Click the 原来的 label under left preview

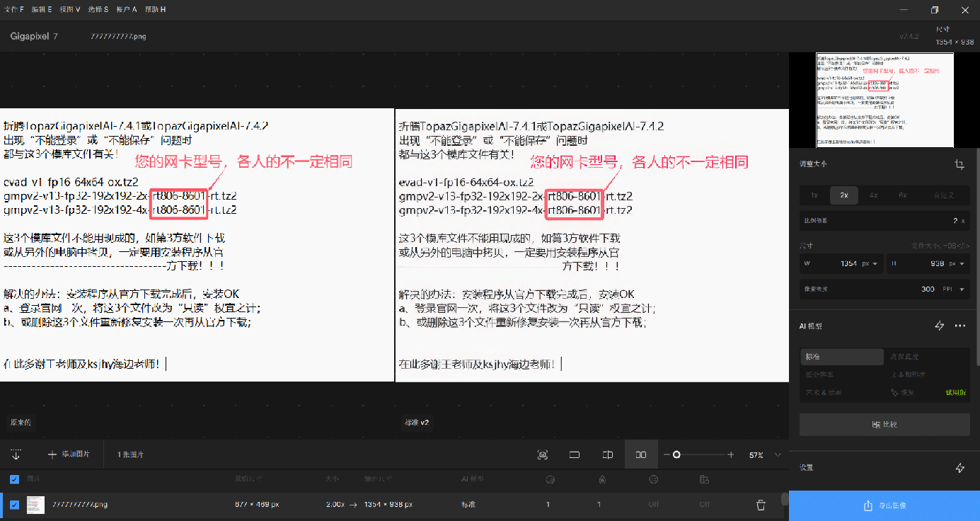(20, 422)
